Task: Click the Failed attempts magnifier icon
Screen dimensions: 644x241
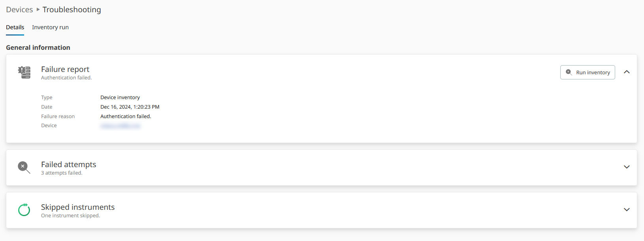Action: [x=24, y=167]
